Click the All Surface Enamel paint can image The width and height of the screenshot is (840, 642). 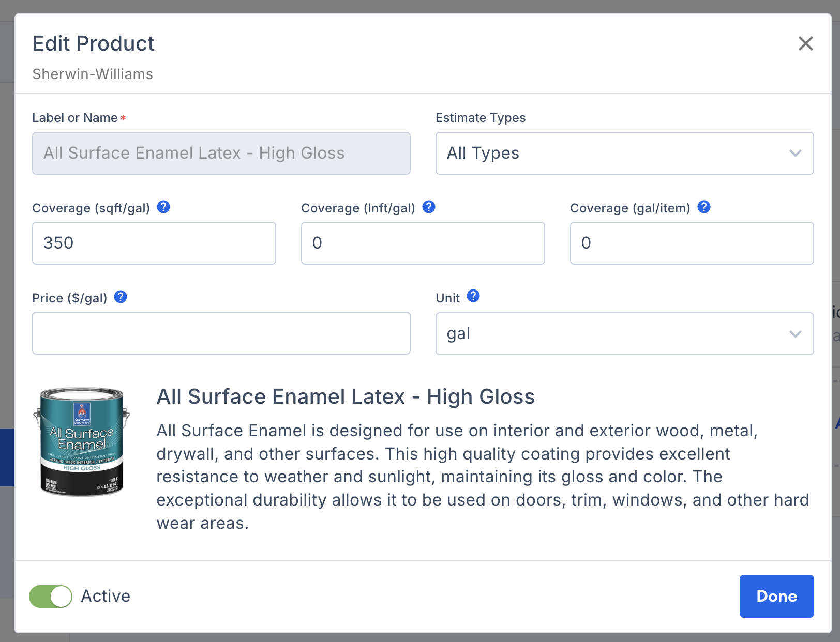82,441
